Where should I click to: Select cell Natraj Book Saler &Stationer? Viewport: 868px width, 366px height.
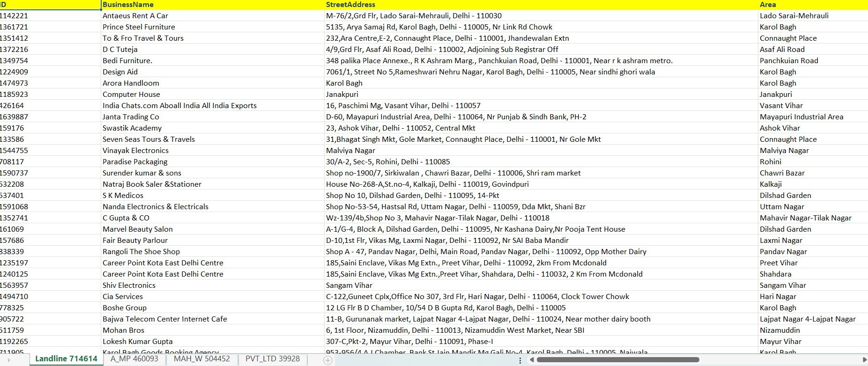[x=212, y=184]
